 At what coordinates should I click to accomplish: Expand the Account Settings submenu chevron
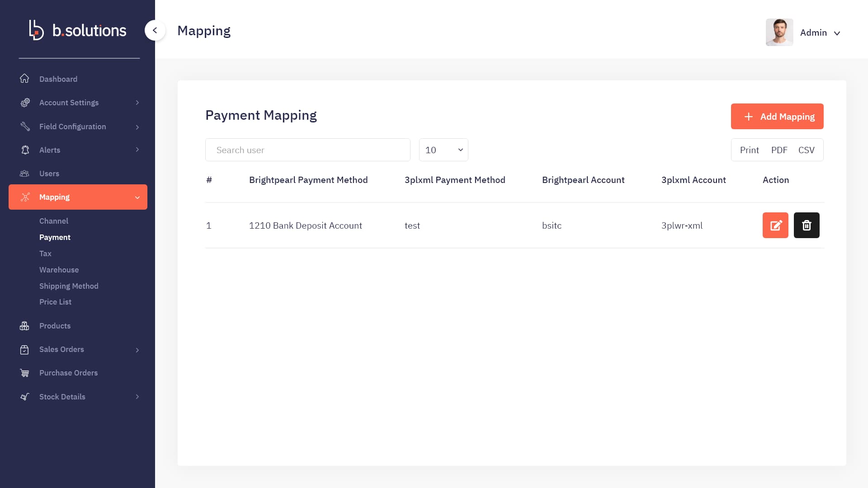pos(137,103)
